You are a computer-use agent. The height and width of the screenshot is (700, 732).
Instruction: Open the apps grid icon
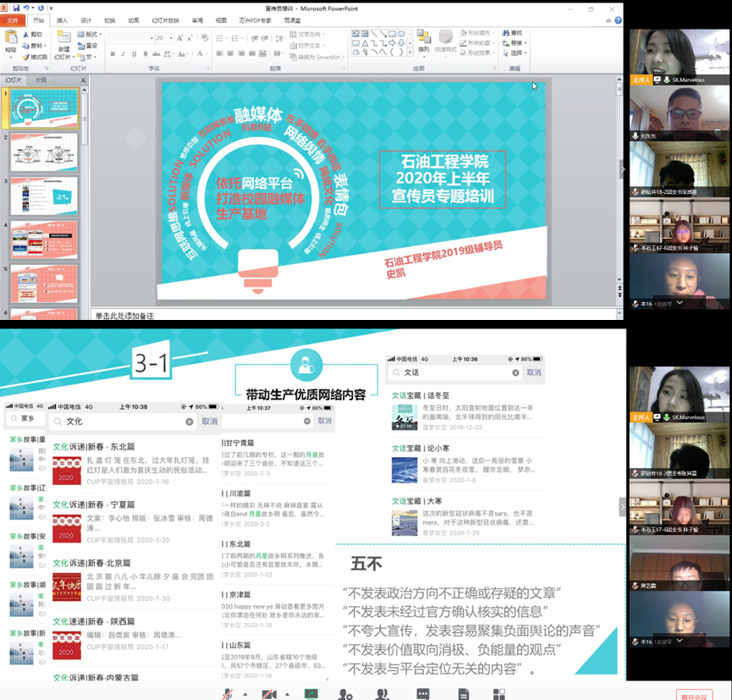[499, 693]
